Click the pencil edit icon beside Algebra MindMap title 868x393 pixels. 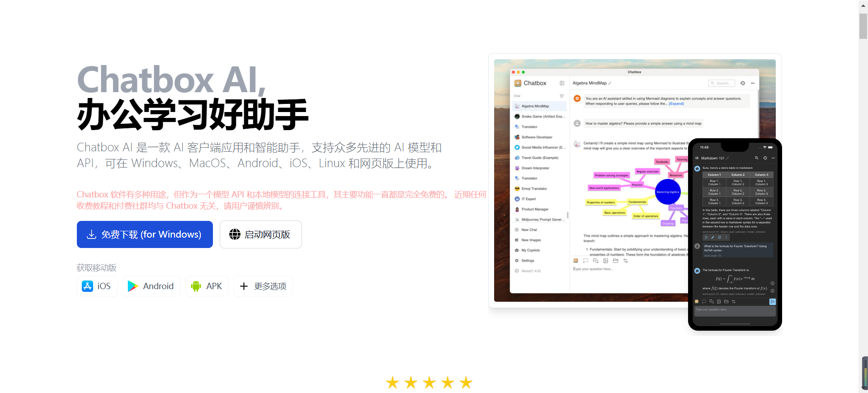[610, 83]
